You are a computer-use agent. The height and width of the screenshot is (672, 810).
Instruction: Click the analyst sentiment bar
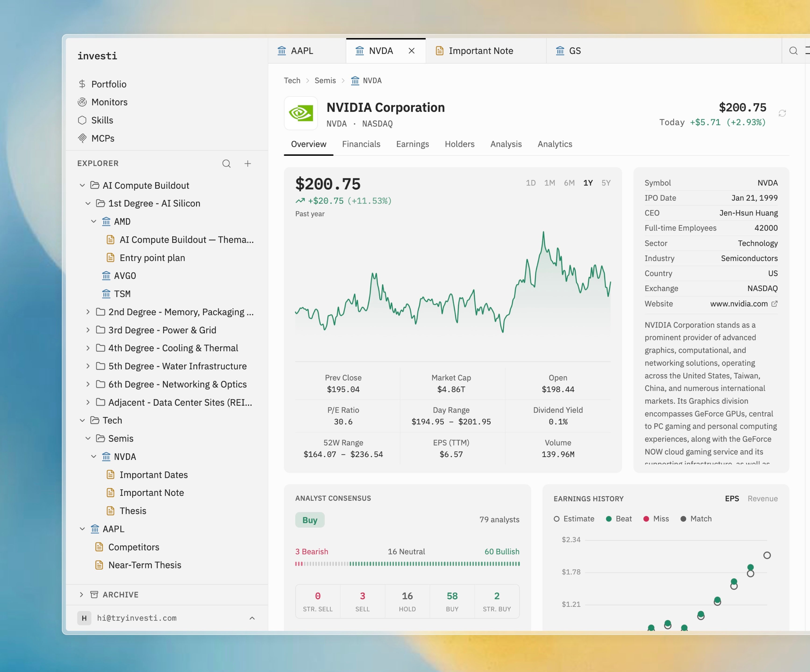pyautogui.click(x=407, y=564)
